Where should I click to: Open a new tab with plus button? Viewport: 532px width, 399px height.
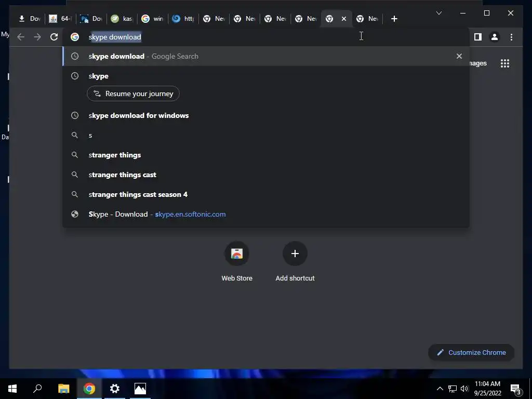pos(394,19)
